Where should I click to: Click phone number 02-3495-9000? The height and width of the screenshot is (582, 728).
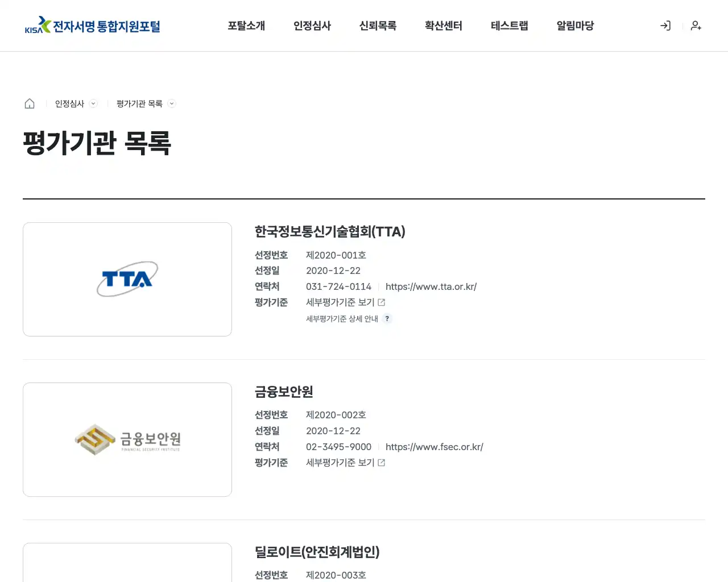point(338,447)
